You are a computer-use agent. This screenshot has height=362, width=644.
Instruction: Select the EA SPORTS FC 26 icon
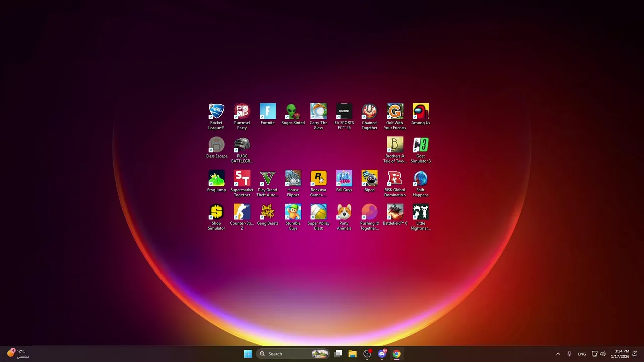(344, 116)
